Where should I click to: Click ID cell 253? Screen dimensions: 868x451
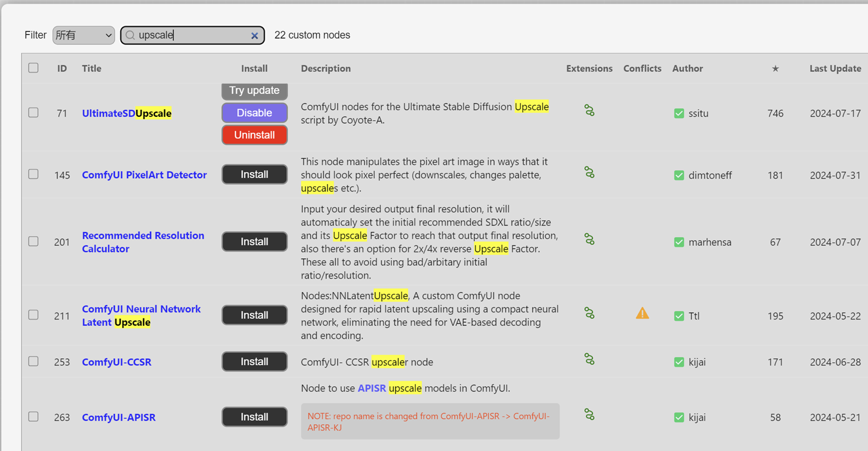pyautogui.click(x=62, y=362)
